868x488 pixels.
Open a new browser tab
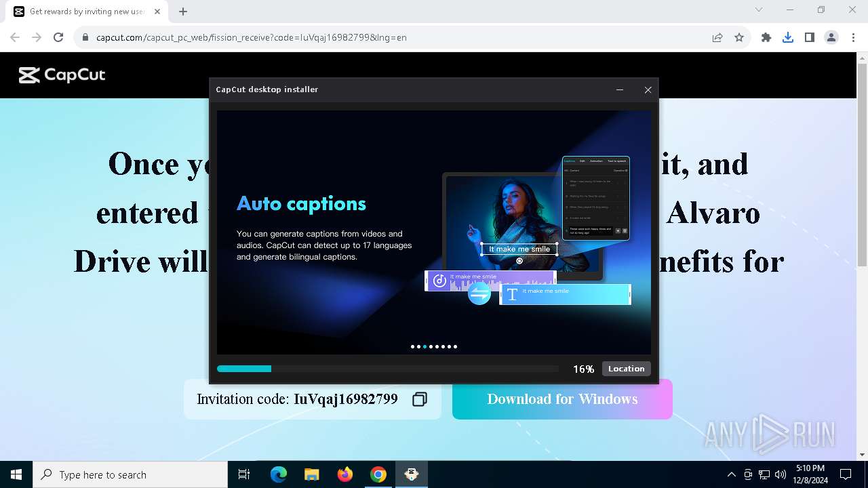[183, 12]
